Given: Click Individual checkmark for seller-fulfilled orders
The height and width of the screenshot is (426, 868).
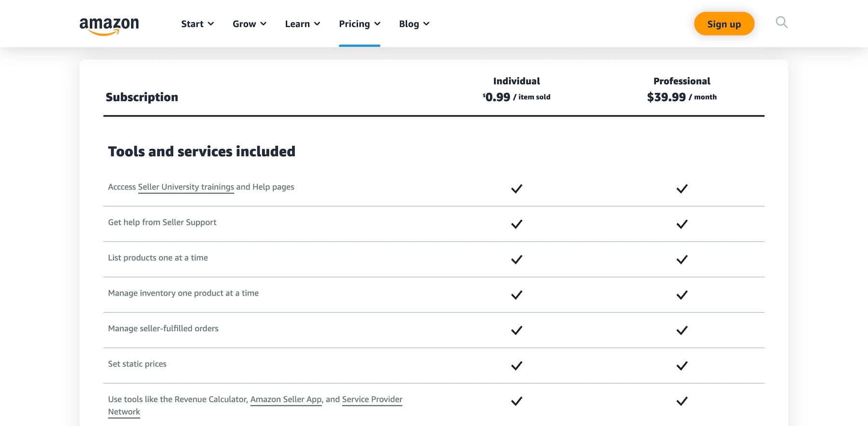Looking at the screenshot, I should (516, 331).
